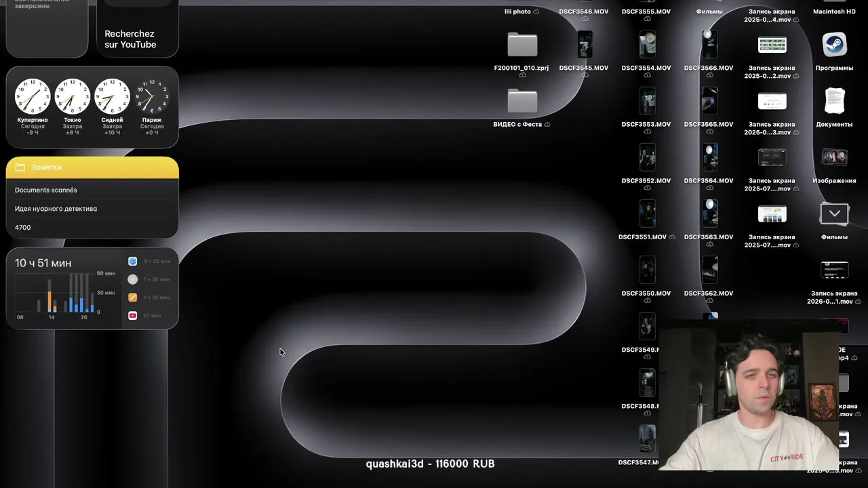Click Recherchez sur YouTube widget
The image size is (868, 488).
(138, 28)
